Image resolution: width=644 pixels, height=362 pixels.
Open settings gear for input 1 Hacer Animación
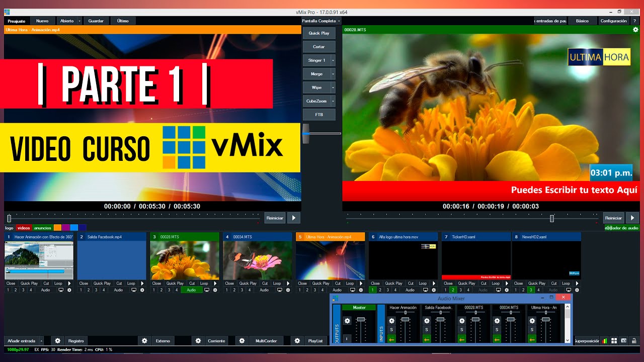[x=69, y=290]
